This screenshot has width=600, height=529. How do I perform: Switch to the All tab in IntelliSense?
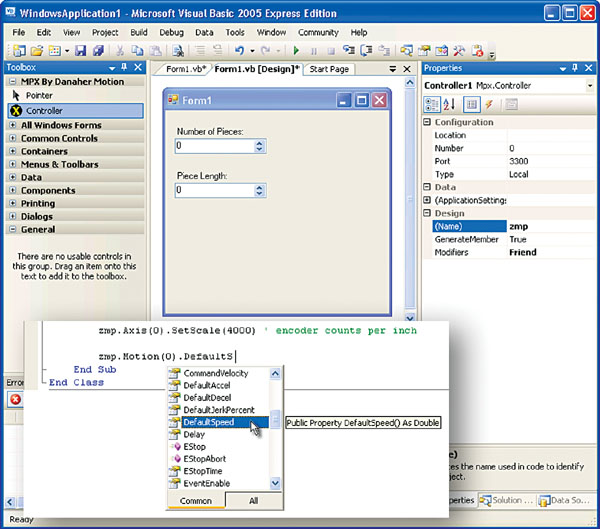pos(254,500)
